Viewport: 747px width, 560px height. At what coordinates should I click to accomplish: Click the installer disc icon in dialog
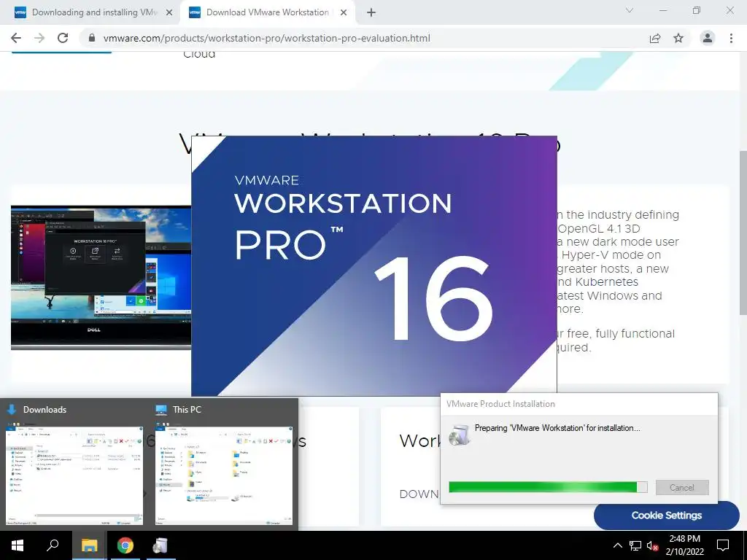(x=460, y=435)
